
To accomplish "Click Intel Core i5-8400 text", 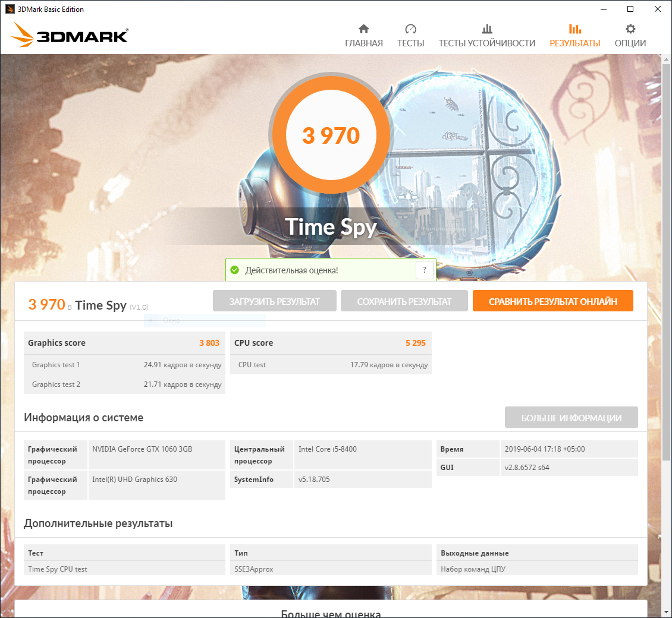I will click(x=328, y=449).
